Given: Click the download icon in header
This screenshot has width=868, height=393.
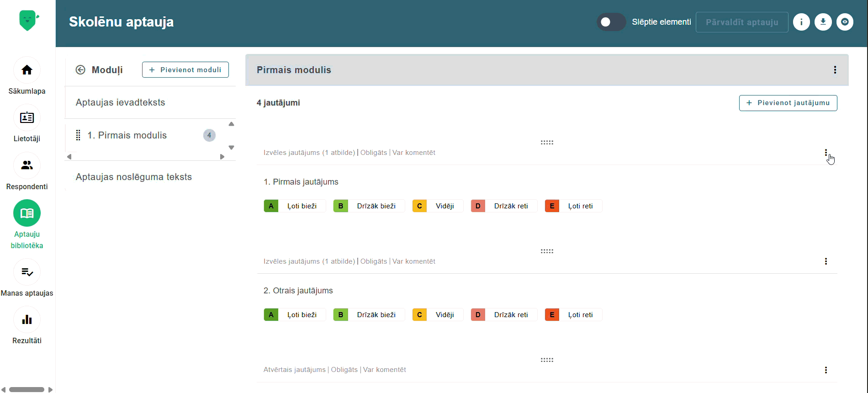Looking at the screenshot, I should (x=823, y=22).
